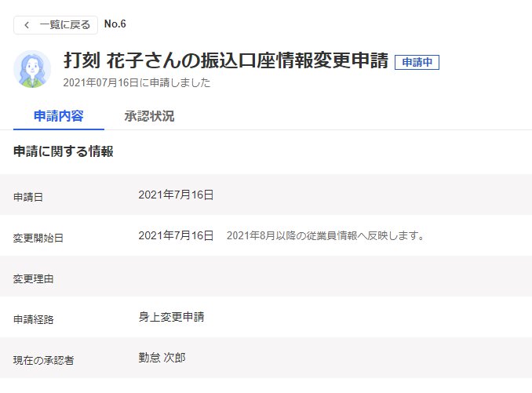Click the 申請日 row label

(28, 197)
